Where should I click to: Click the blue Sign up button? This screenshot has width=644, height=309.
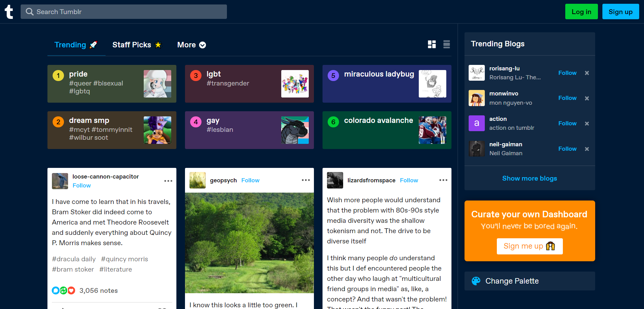click(x=621, y=12)
